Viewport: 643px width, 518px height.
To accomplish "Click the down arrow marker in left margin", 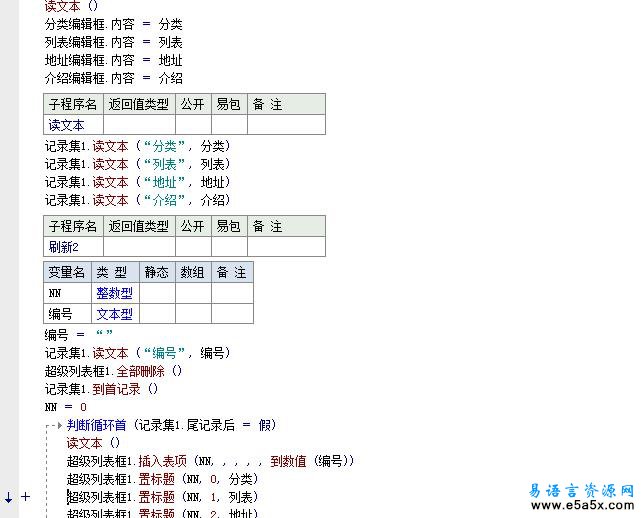I will pyautogui.click(x=8, y=497).
